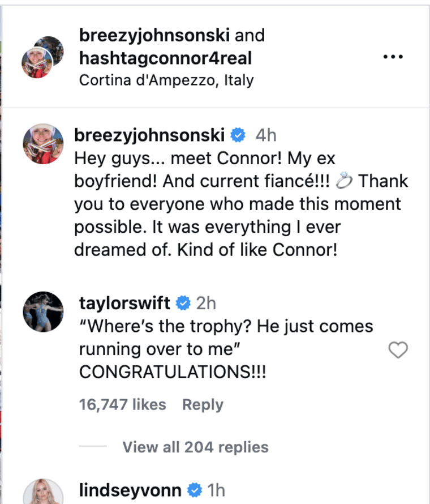Click the 2h timestamp on Taylor's comment

tap(207, 303)
